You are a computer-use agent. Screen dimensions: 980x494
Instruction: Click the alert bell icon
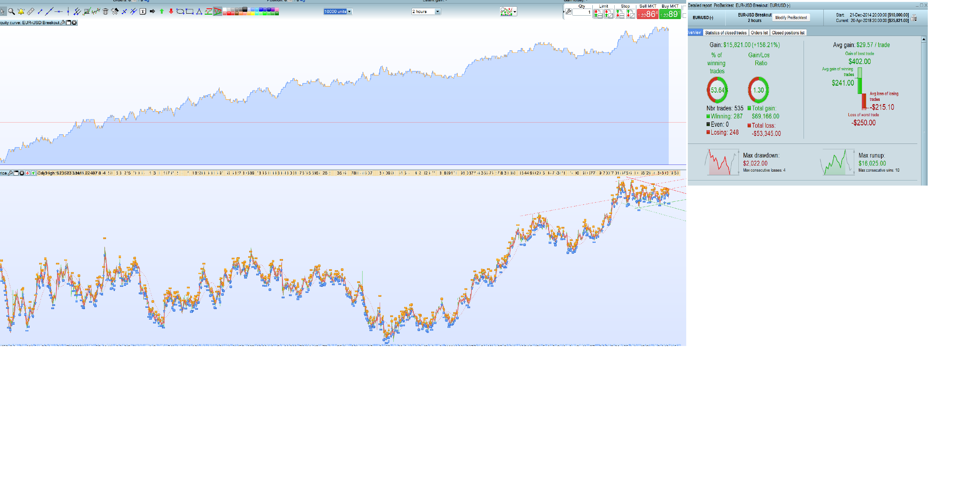click(21, 12)
